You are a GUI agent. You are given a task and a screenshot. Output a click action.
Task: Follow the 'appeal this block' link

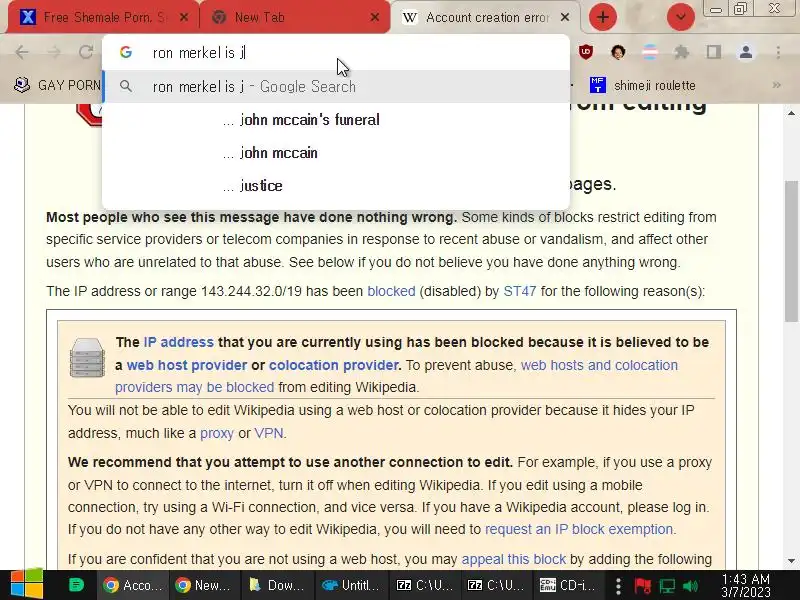[x=514, y=559]
